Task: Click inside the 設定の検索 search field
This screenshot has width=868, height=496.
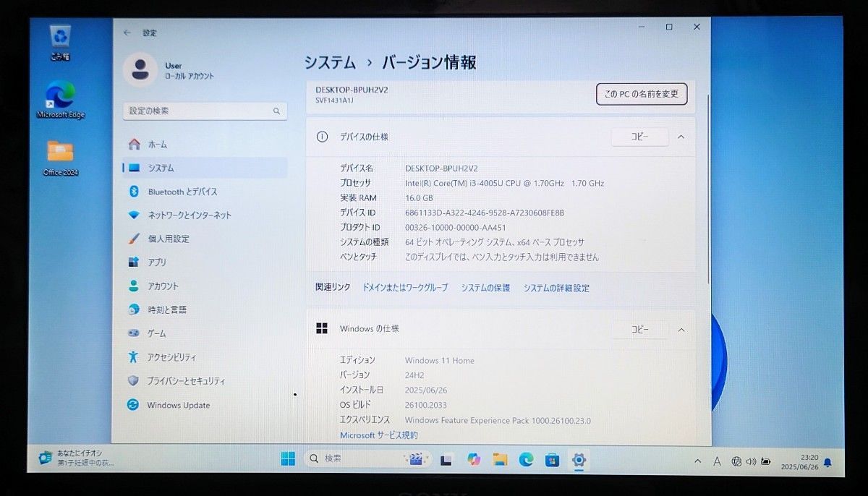Action: coord(205,111)
